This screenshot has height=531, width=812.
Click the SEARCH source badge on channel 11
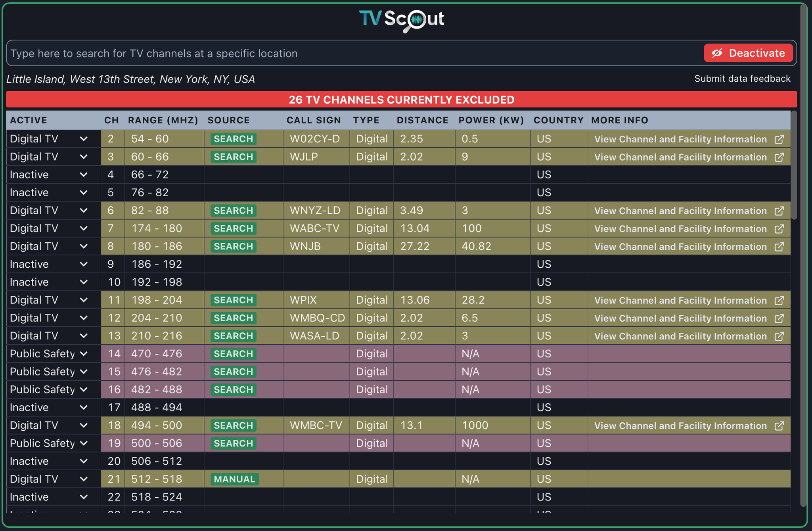coord(233,300)
